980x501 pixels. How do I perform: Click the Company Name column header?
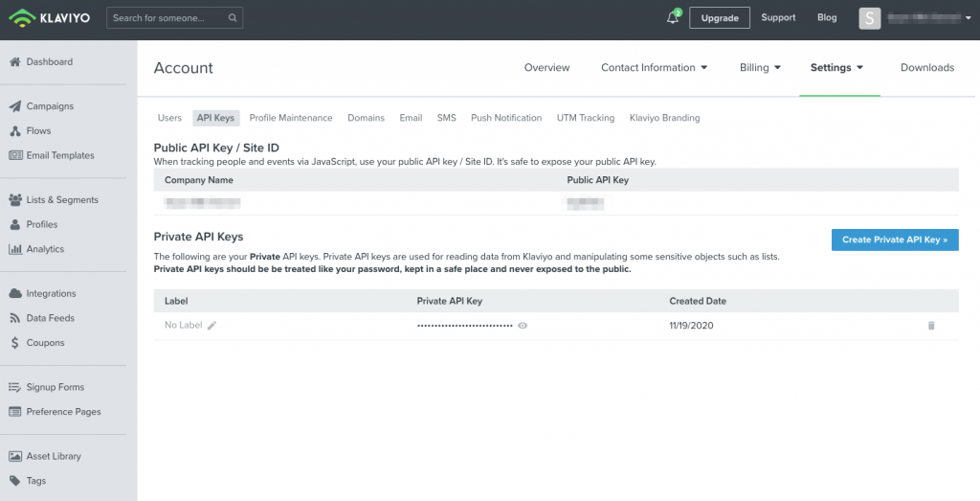[x=199, y=179]
